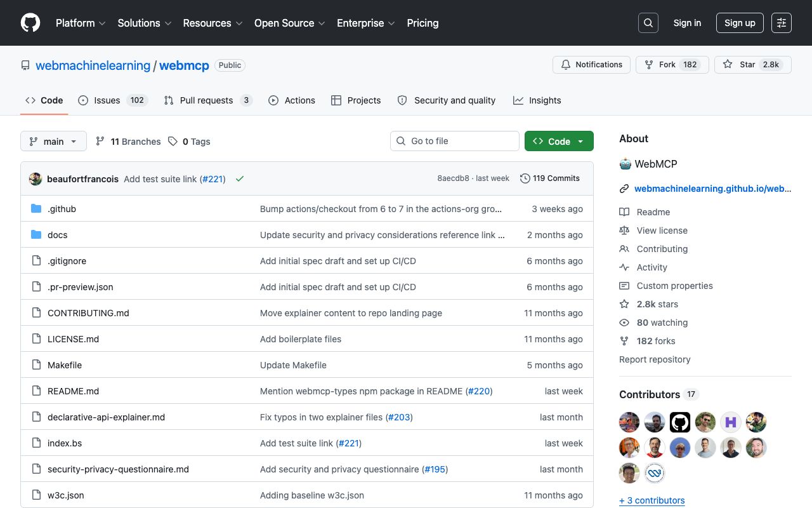
Task: Expand the Platform menu
Action: coord(80,23)
